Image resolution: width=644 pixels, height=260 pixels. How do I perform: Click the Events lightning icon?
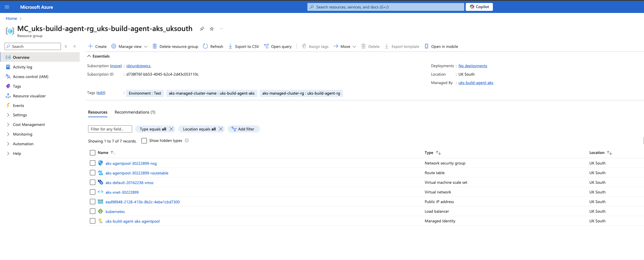[x=8, y=105]
